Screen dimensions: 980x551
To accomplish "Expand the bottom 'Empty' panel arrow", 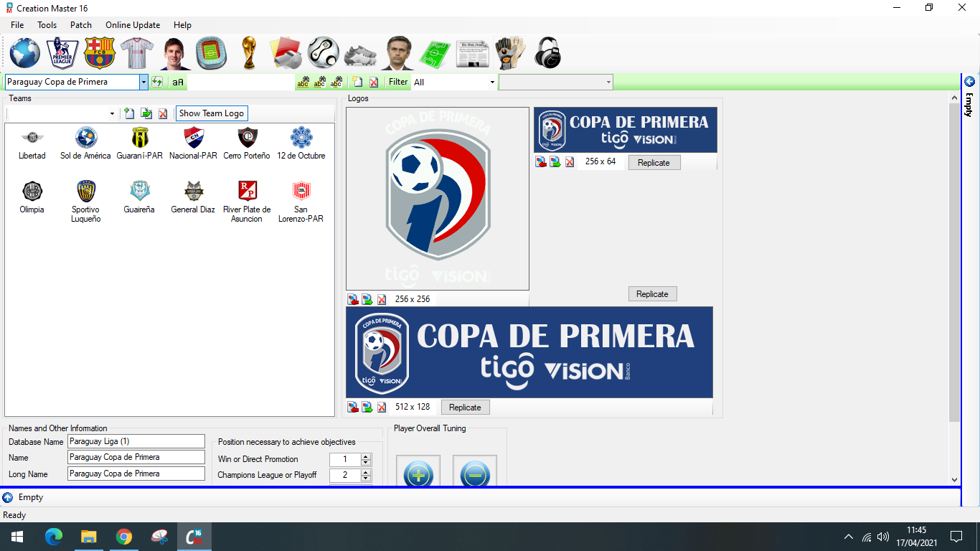I will tap(8, 497).
